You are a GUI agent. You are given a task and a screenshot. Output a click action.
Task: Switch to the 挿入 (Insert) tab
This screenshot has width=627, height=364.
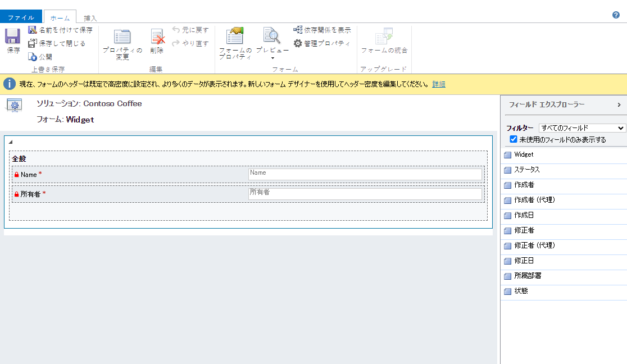click(90, 18)
